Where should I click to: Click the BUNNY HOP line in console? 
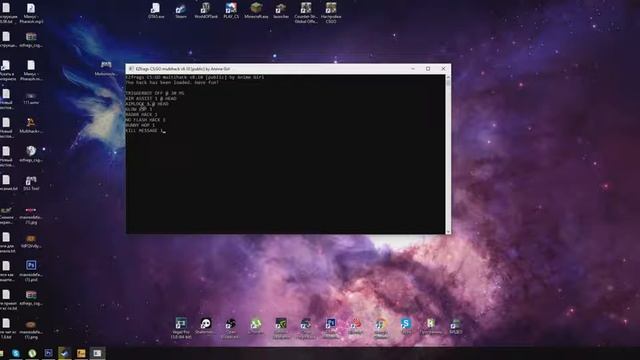[140, 125]
